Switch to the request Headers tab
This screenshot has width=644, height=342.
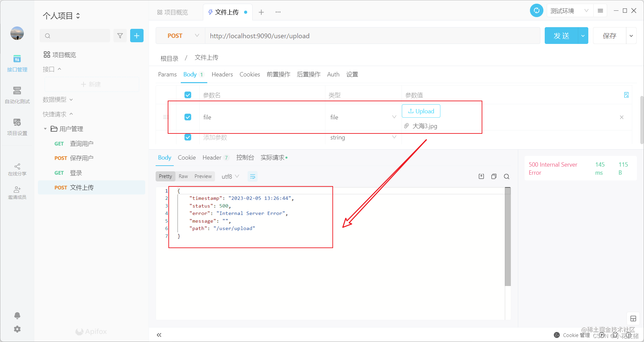pos(222,74)
